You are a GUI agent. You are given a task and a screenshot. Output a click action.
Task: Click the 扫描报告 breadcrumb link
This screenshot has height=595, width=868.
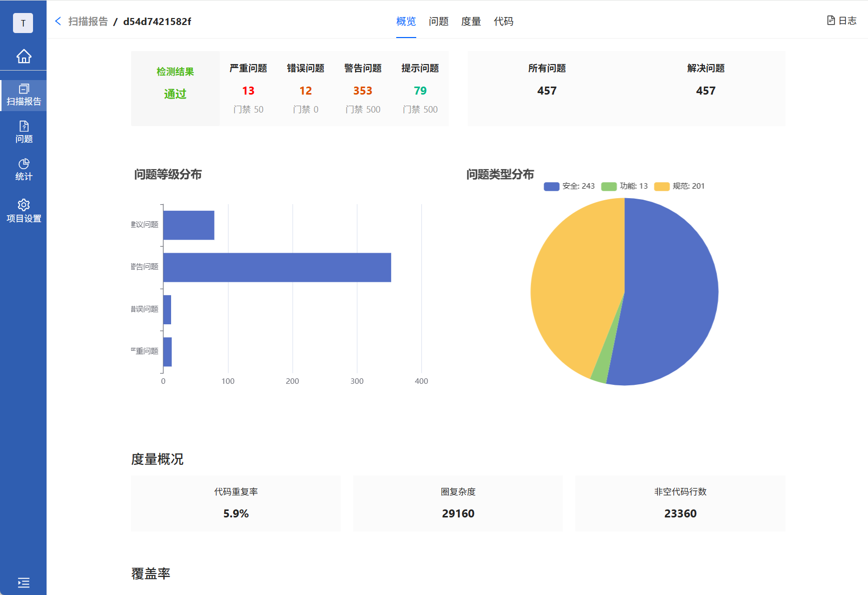coord(88,22)
